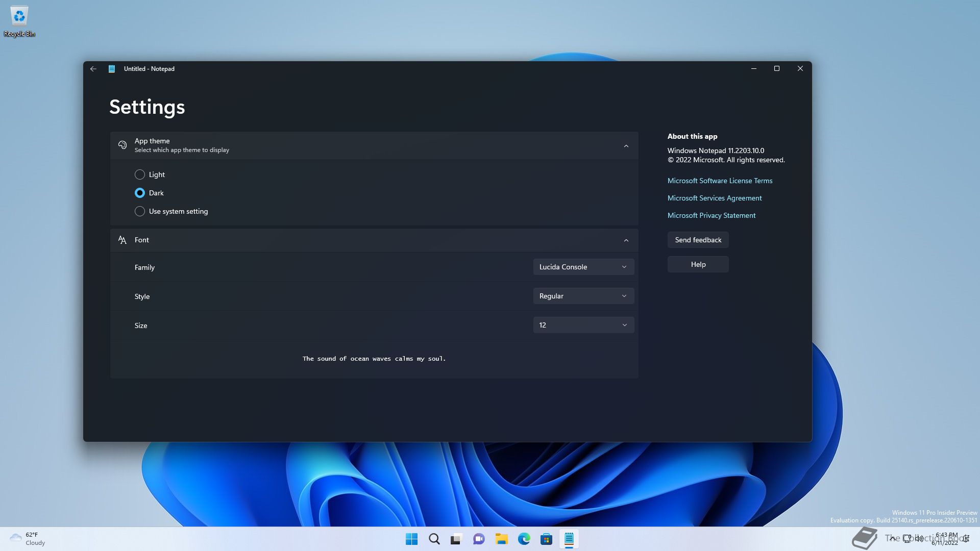Launch Microsoft Edge from taskbar

click(524, 539)
